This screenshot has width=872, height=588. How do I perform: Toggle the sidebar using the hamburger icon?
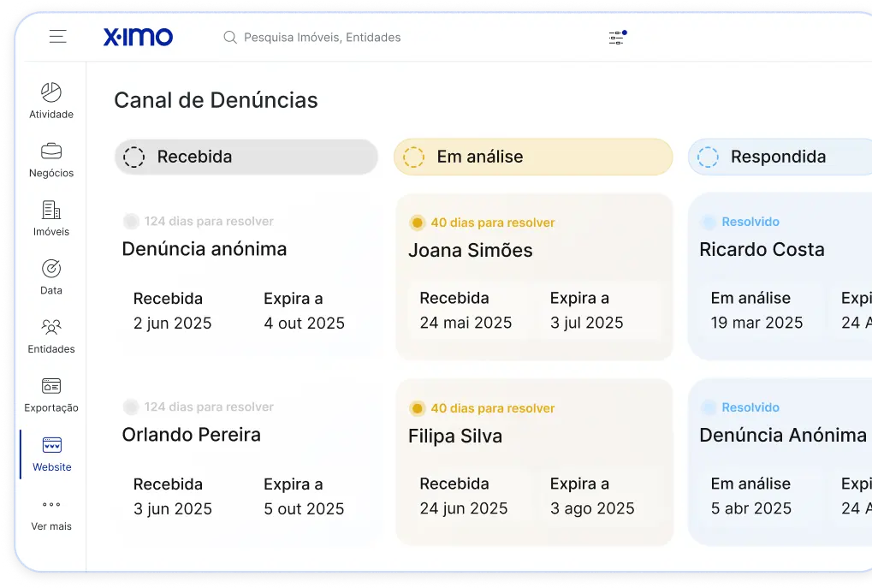[57, 37]
